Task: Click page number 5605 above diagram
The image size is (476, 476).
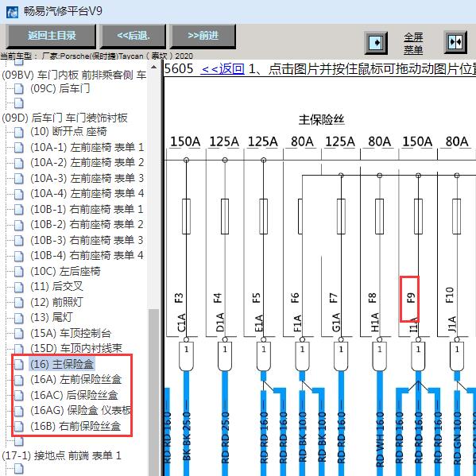Action: tap(179, 68)
